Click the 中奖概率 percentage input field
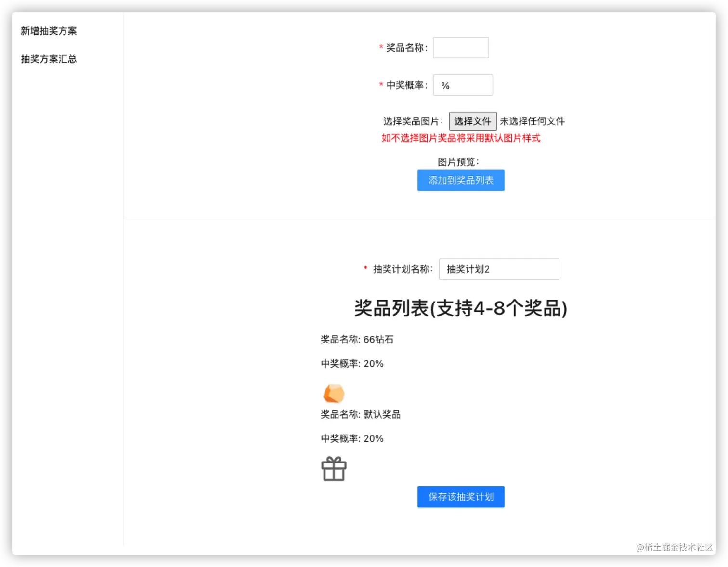 462,85
